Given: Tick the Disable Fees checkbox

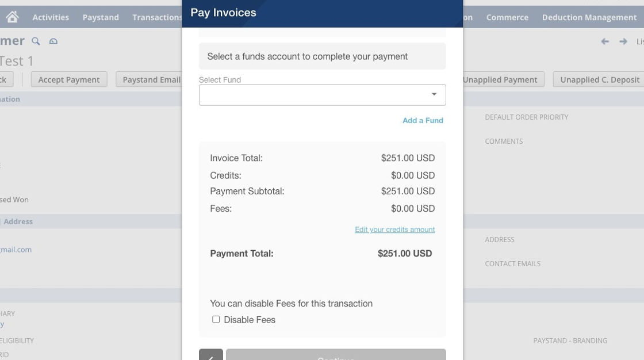Looking at the screenshot, I should click(x=216, y=319).
